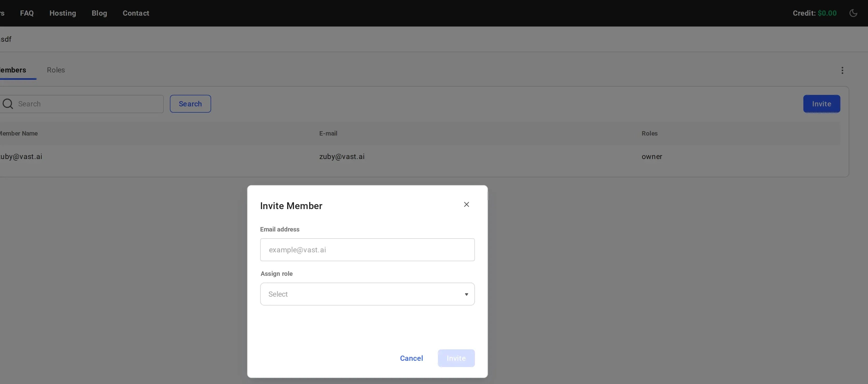Click the Credit $0.00 balance
Viewport: 868px width, 384px height.
pos(814,13)
